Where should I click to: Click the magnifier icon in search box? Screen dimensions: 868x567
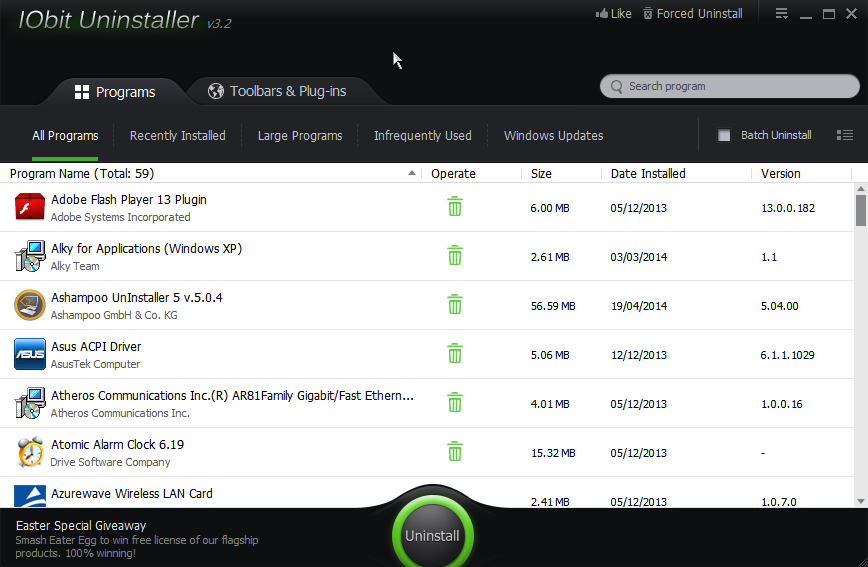pyautogui.click(x=616, y=86)
